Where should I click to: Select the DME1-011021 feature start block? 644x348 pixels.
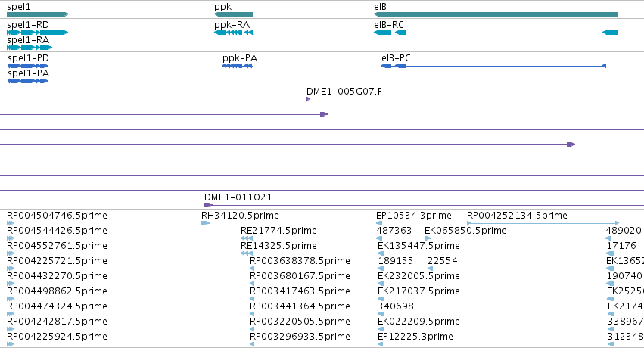click(x=208, y=205)
